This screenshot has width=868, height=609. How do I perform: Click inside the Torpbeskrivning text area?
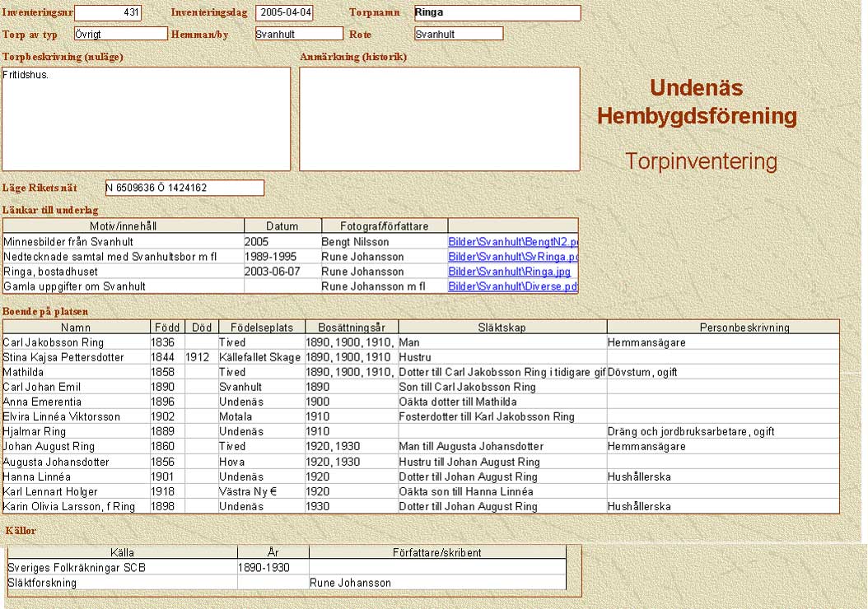[x=147, y=119]
